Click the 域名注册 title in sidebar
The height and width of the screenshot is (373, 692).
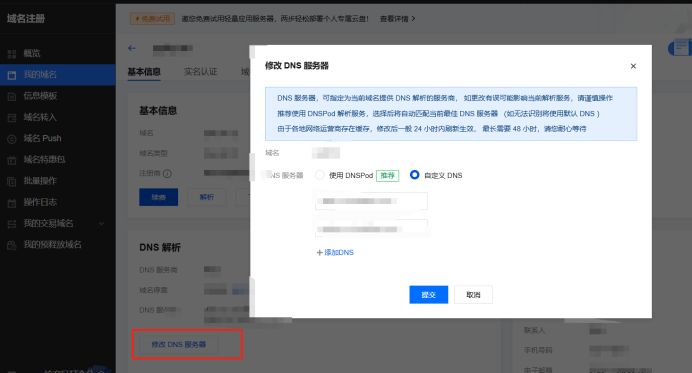coord(26,19)
